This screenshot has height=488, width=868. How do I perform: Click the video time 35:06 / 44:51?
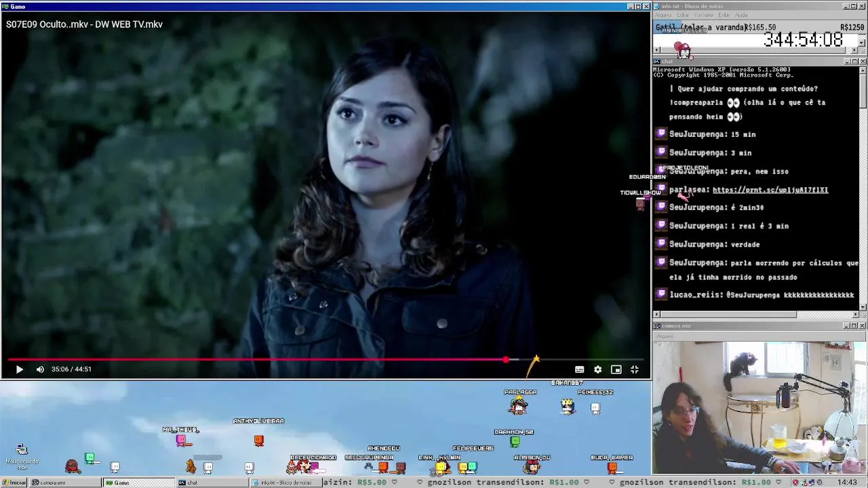(71, 369)
